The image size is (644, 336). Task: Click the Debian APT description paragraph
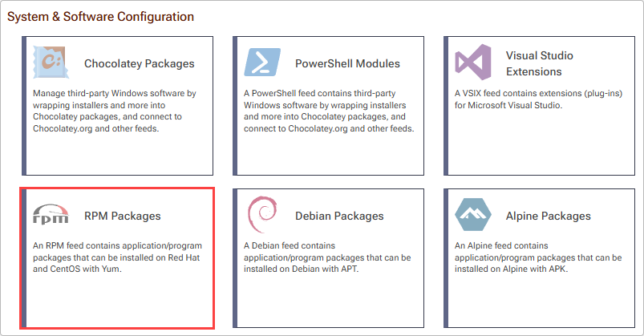click(x=327, y=257)
